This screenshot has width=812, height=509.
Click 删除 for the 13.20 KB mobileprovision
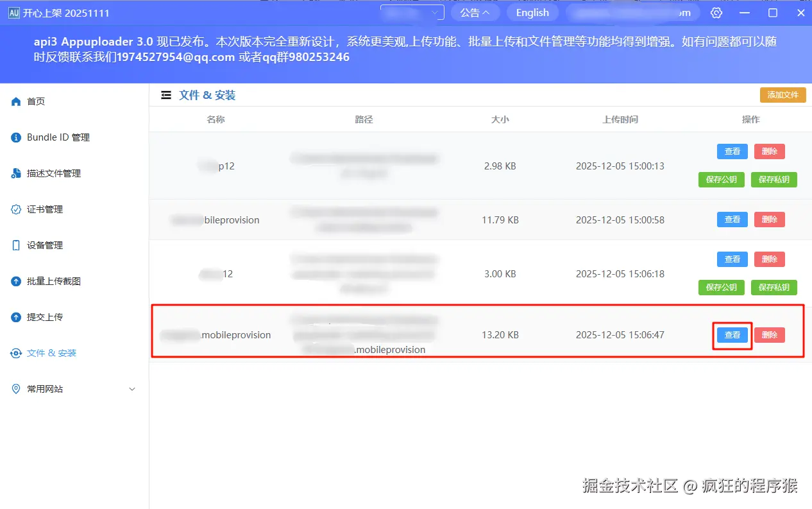tap(770, 335)
